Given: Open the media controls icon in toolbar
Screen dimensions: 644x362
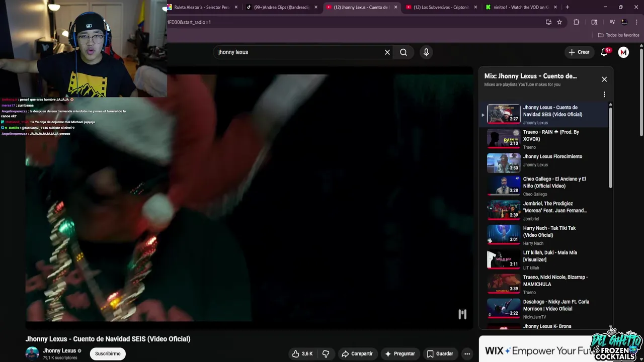Looking at the screenshot, I should (612, 22).
